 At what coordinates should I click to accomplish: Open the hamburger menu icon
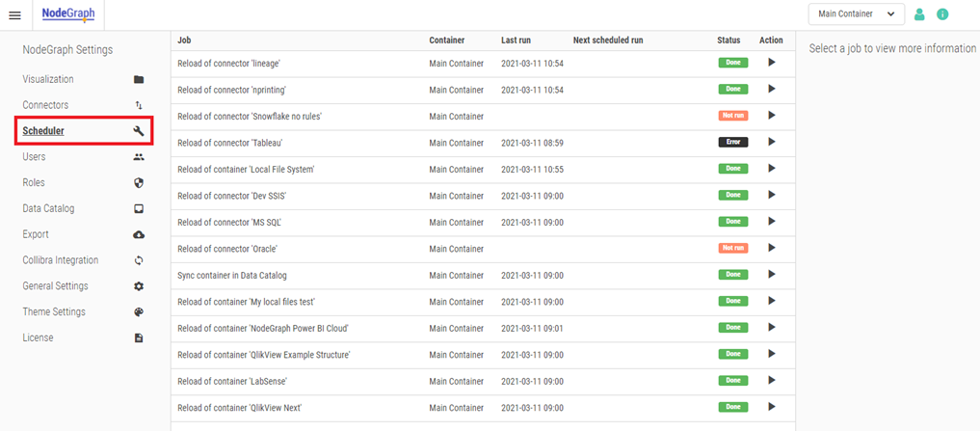pyautogui.click(x=14, y=14)
